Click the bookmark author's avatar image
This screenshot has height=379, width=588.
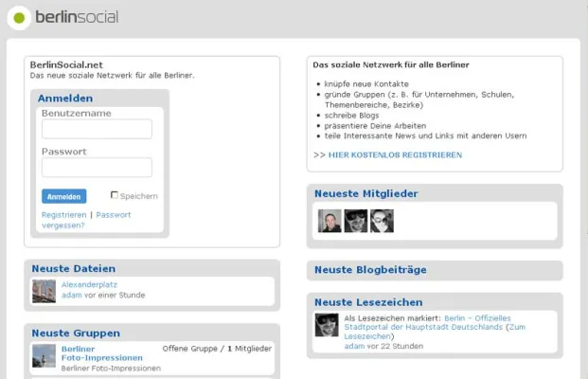[x=327, y=325]
